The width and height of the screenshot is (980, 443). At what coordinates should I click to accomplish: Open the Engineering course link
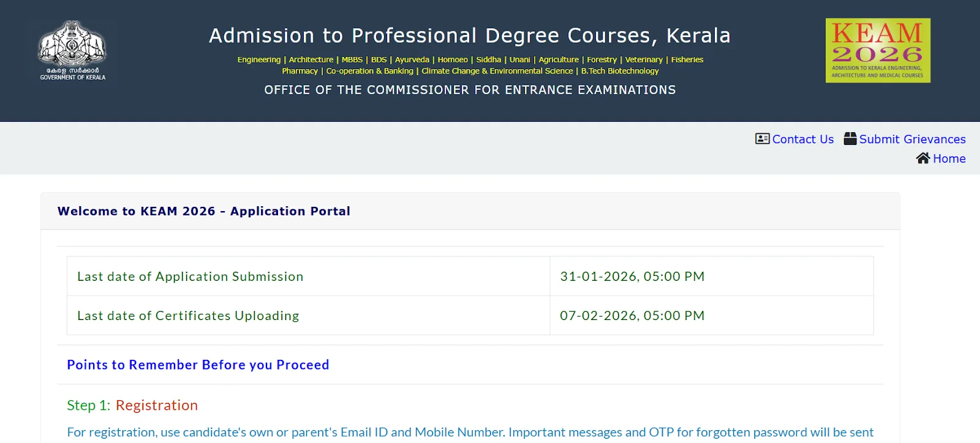coord(258,59)
